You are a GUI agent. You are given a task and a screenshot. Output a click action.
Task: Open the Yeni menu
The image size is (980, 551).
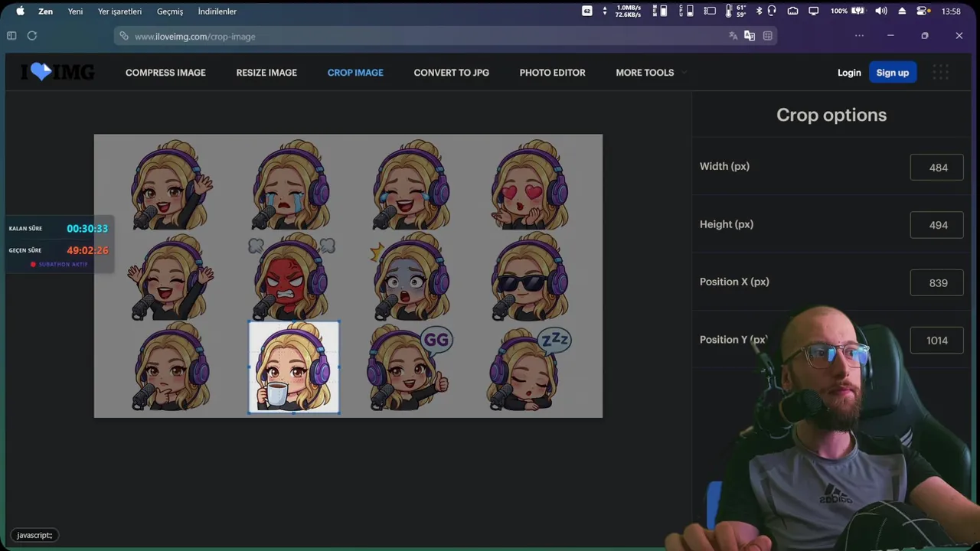[x=75, y=11]
